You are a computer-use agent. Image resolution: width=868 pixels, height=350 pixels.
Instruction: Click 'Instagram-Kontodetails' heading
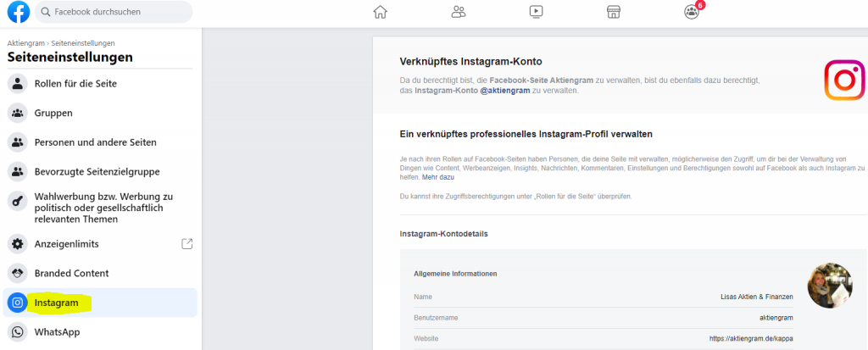(443, 234)
